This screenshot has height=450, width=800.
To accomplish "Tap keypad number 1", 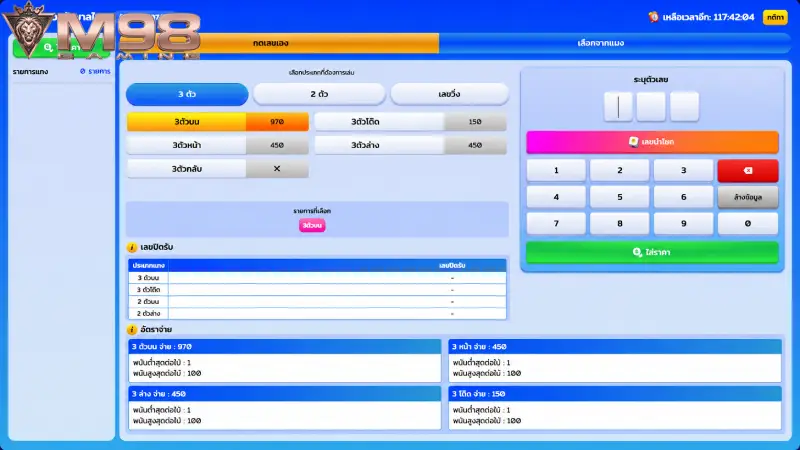I will (x=556, y=170).
